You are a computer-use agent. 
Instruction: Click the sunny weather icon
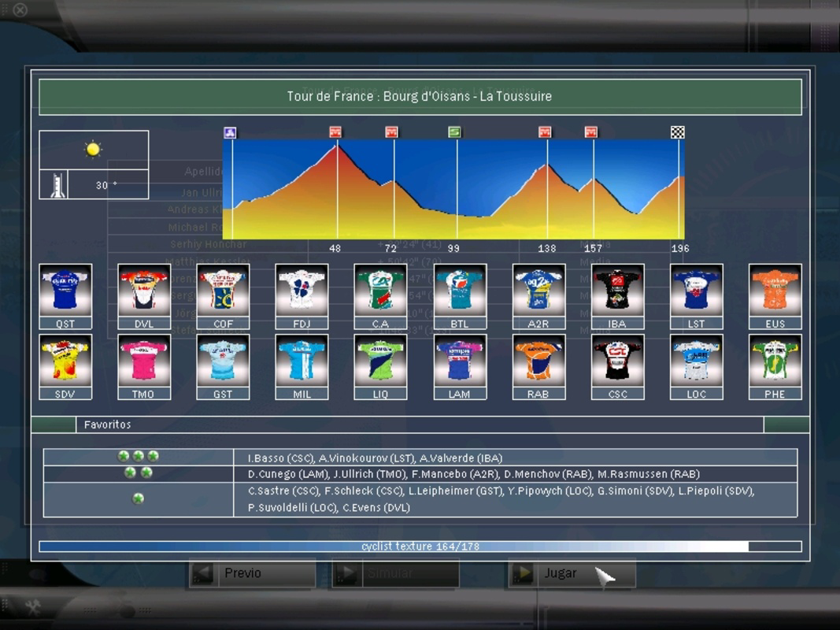[93, 149]
